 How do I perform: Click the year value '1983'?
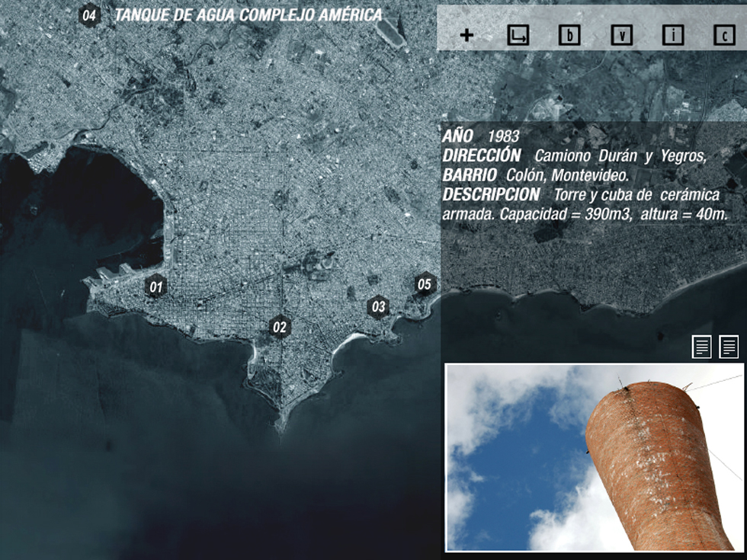(x=504, y=136)
